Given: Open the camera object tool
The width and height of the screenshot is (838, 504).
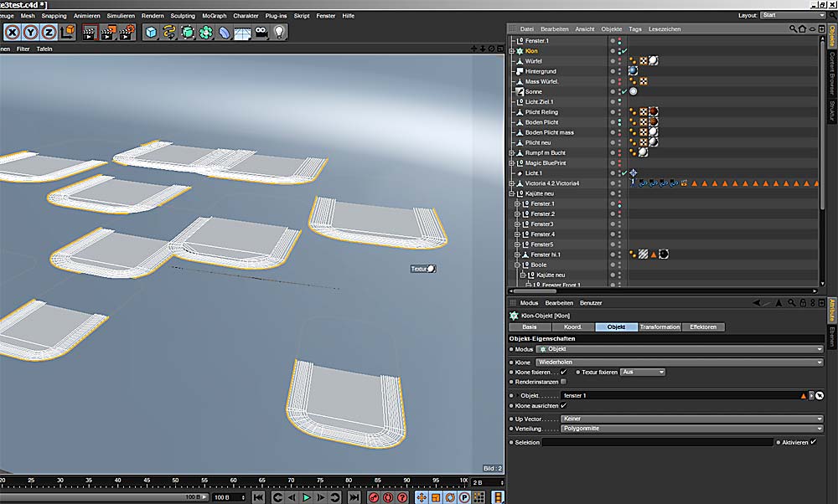Looking at the screenshot, I should pyautogui.click(x=261, y=32).
